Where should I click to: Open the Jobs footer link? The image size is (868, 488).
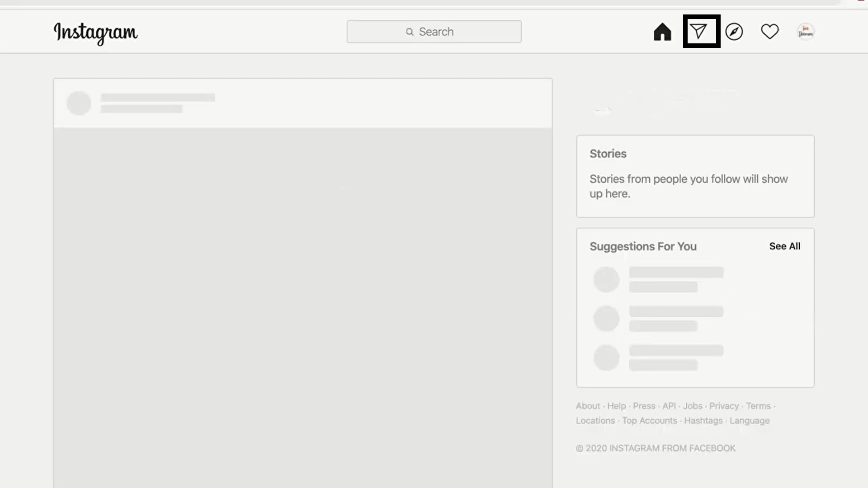693,406
